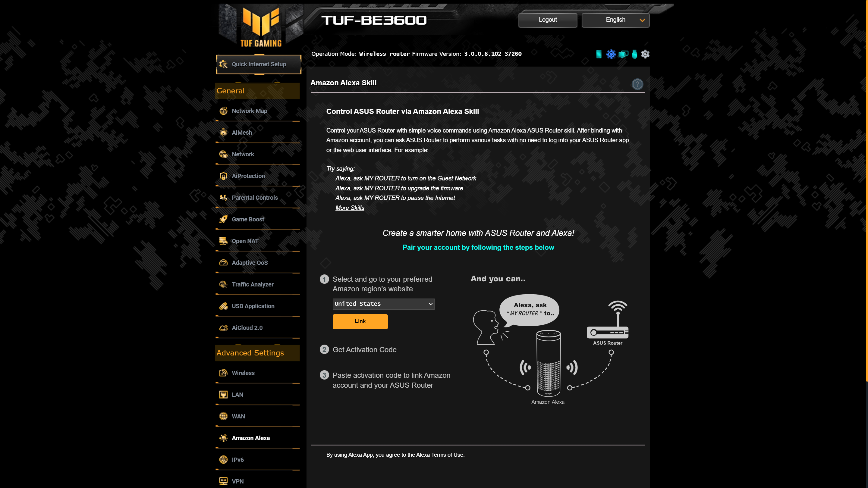Screen dimensions: 868x488
Task: Click the AiMesh icon
Action: pyautogui.click(x=224, y=132)
